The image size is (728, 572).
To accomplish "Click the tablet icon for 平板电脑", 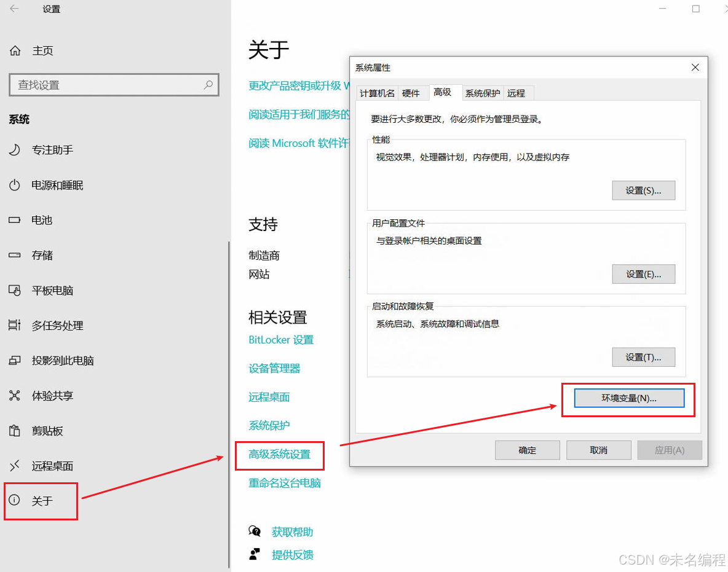I will (15, 291).
